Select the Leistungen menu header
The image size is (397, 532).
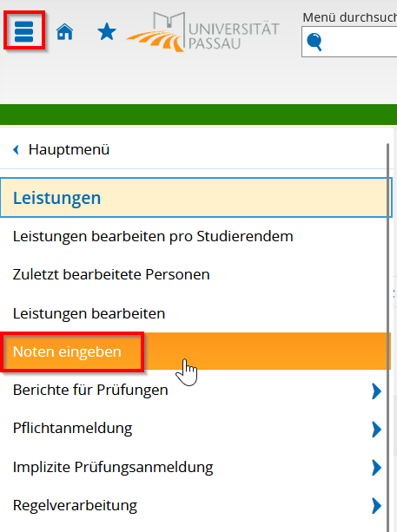[x=195, y=198]
